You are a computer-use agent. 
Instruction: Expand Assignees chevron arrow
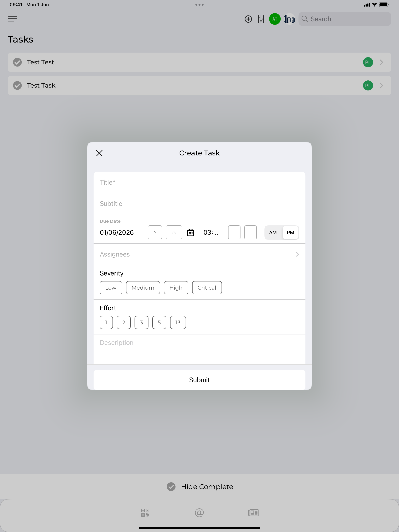298,254
